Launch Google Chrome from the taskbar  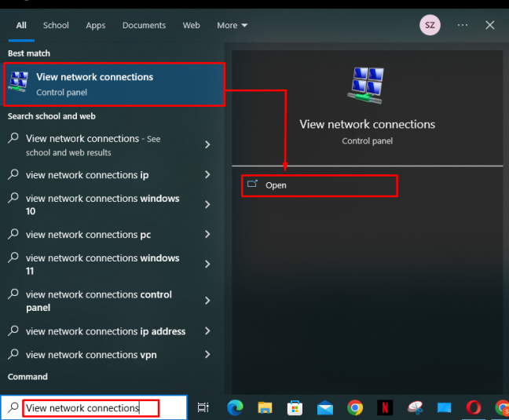pos(355,407)
